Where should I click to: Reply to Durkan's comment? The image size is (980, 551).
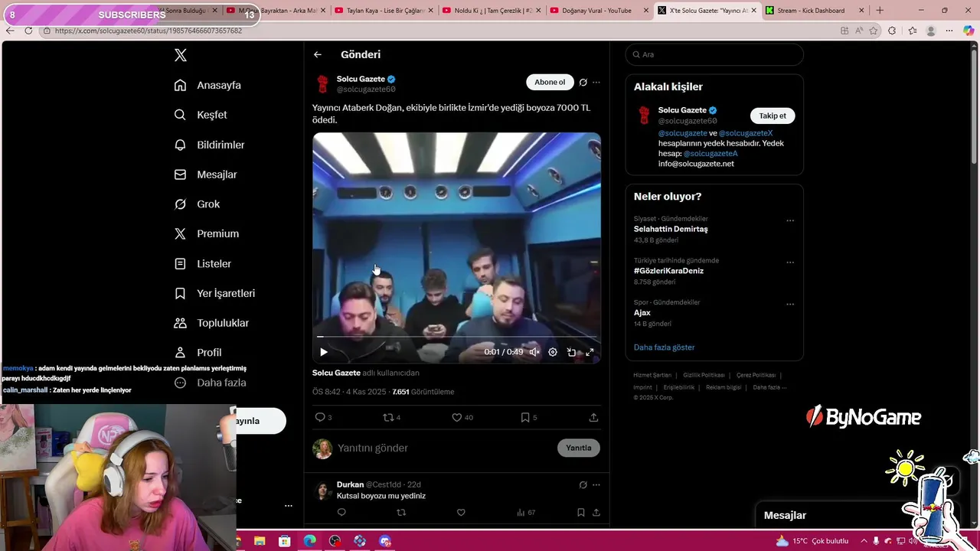[x=341, y=513]
